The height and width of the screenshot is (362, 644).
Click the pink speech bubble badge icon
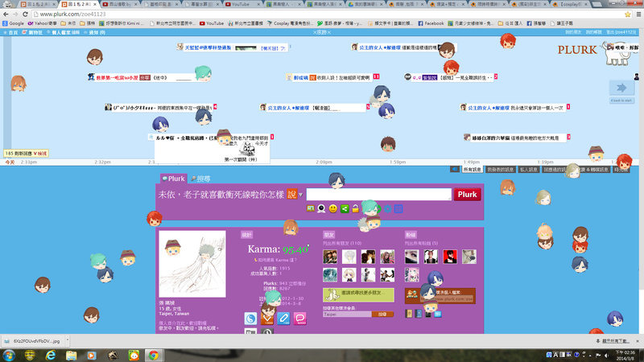tap(300, 318)
